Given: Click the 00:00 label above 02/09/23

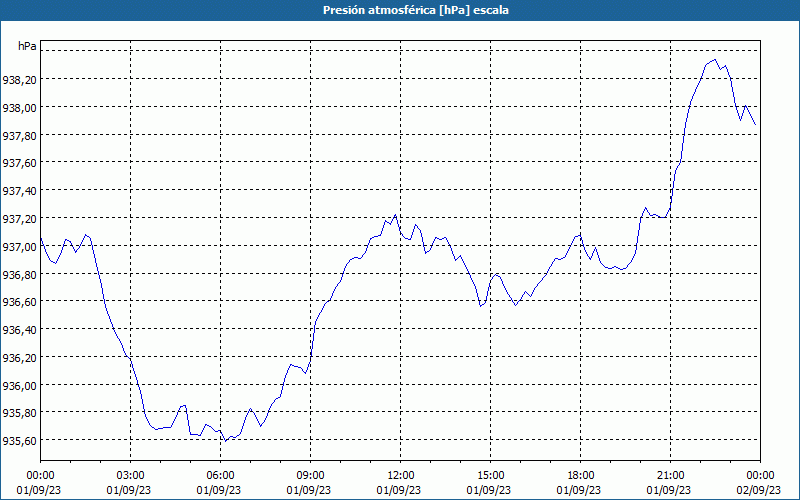Looking at the screenshot, I should 760,476.
